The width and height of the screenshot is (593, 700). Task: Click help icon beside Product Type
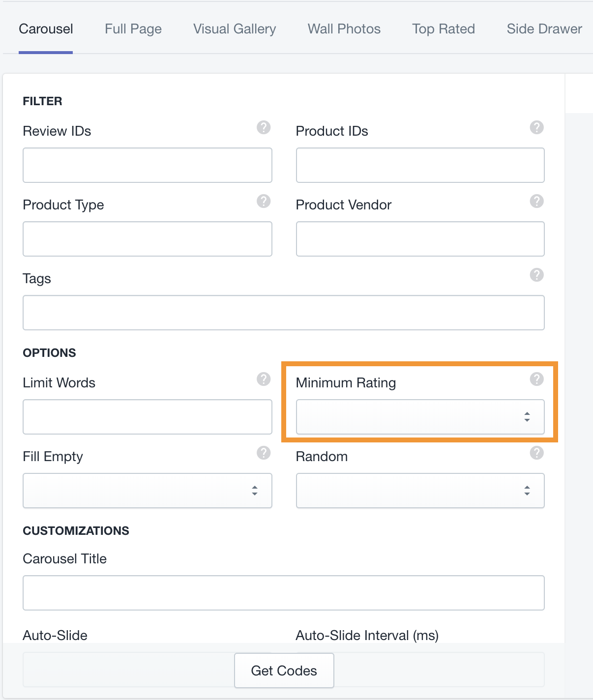pos(264,201)
